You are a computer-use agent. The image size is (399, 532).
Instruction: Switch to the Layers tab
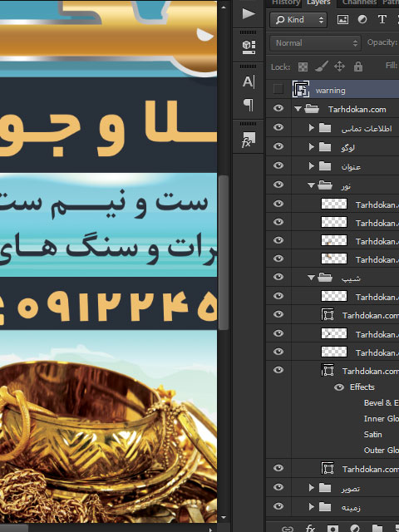318,2
